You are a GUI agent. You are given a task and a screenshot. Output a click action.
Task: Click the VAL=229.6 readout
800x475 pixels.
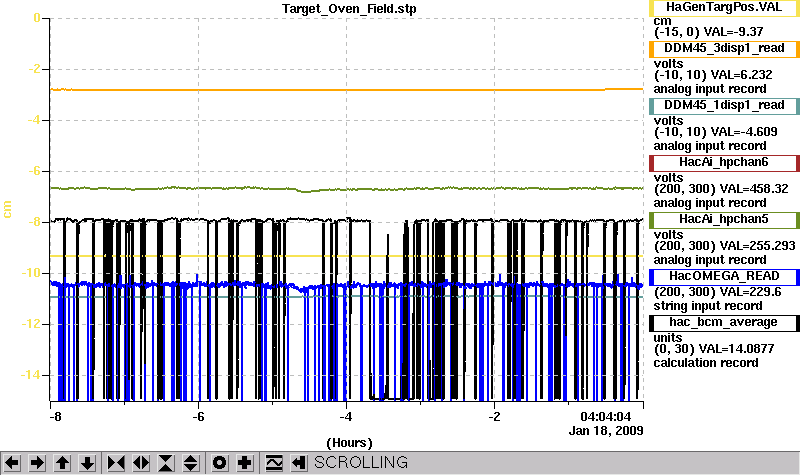click(x=751, y=292)
